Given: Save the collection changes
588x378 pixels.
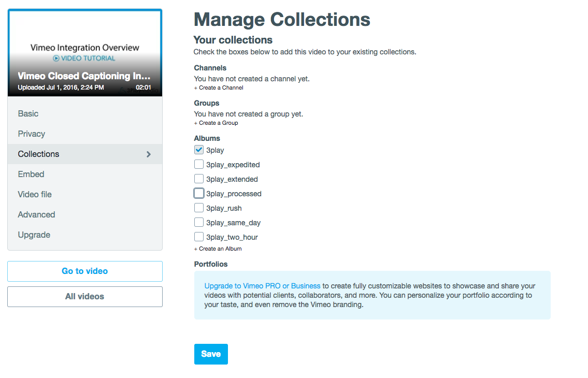Looking at the screenshot, I should [211, 354].
